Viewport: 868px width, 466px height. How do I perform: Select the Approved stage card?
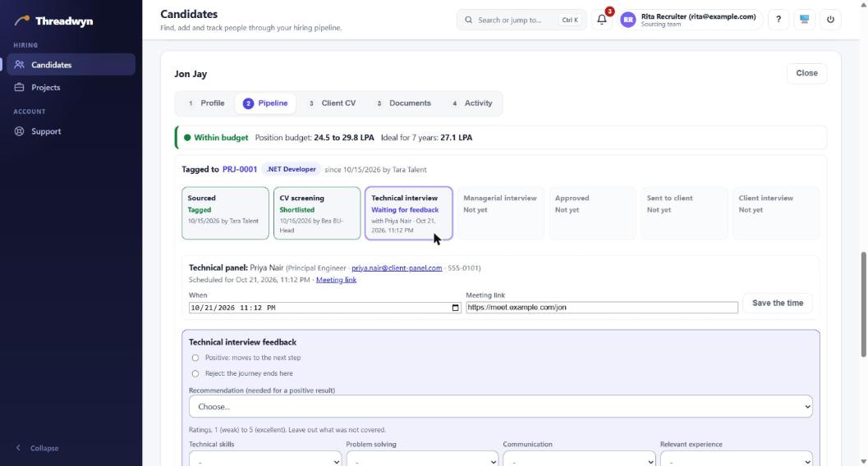pyautogui.click(x=592, y=213)
